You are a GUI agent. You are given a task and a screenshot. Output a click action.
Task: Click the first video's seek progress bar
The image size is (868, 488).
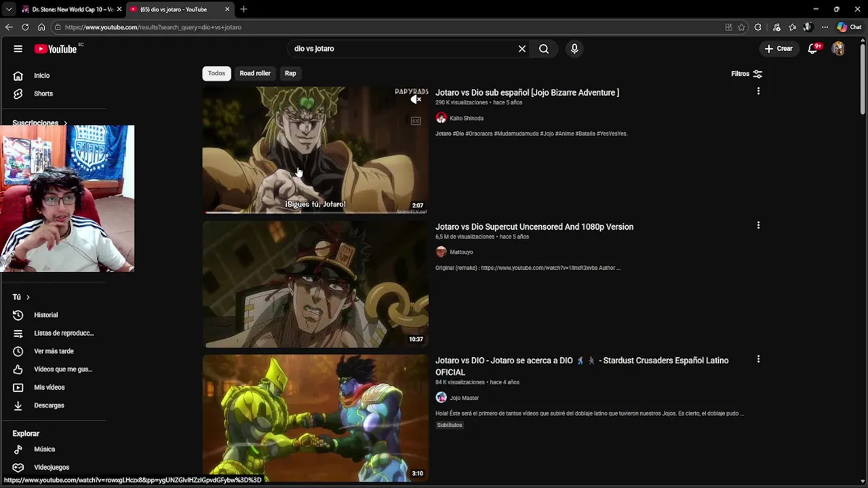coord(315,212)
